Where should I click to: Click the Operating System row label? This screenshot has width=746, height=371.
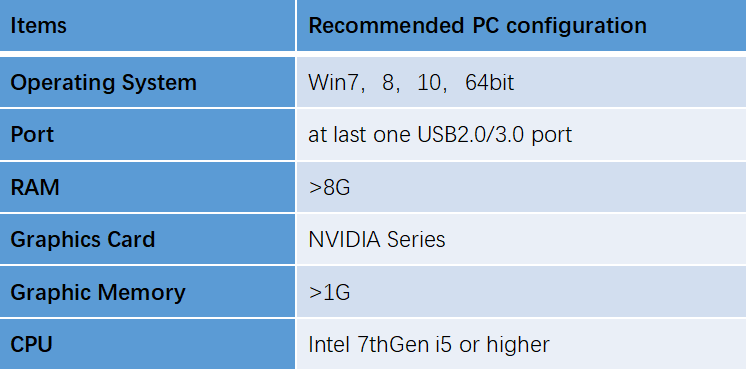147,82
